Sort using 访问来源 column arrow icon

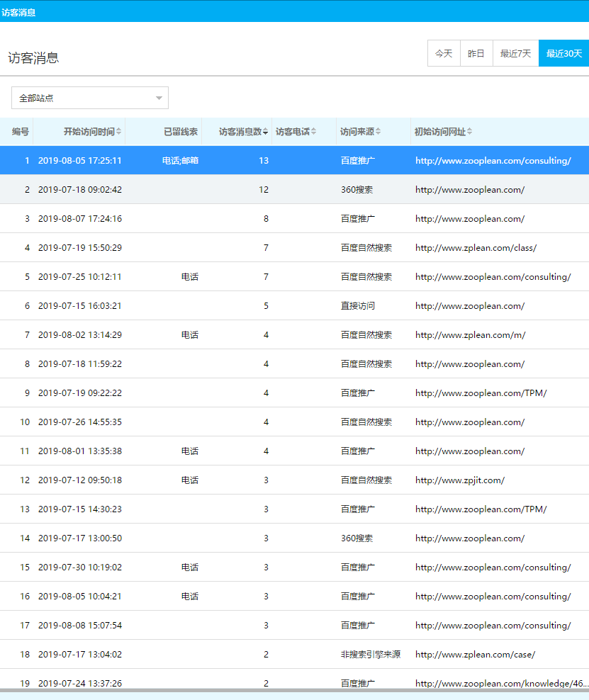(378, 132)
